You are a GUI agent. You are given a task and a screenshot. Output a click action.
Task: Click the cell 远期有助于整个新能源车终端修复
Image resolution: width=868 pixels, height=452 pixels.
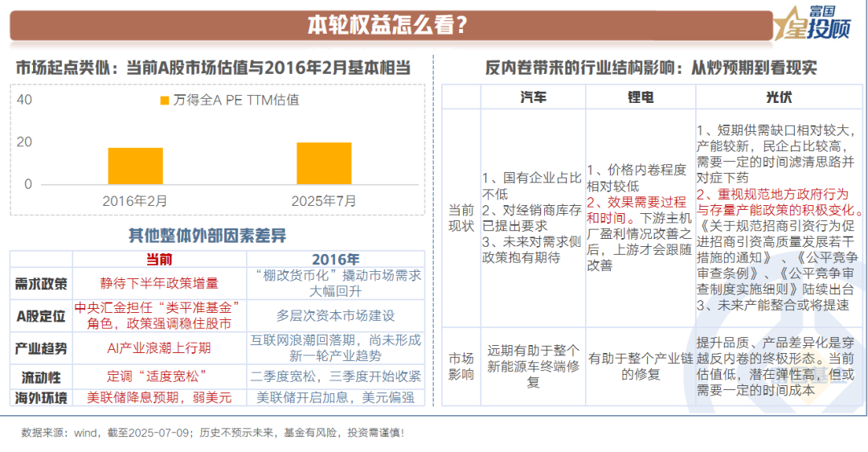tap(533, 366)
